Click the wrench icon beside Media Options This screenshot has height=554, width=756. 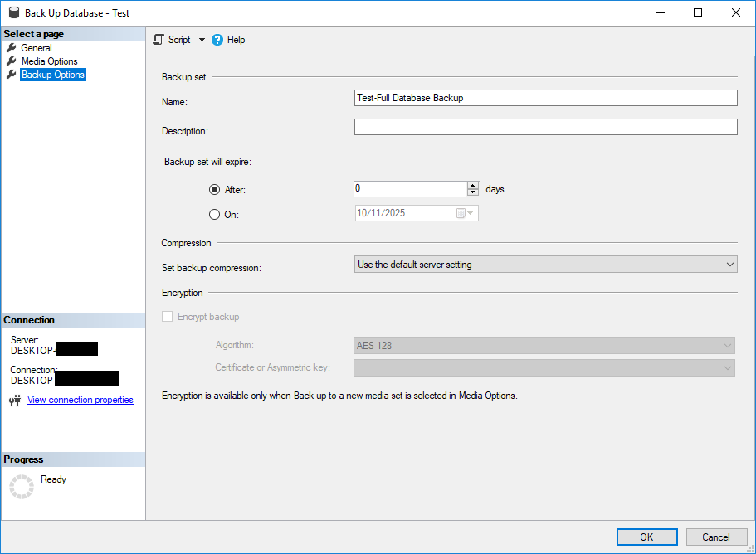coord(12,61)
